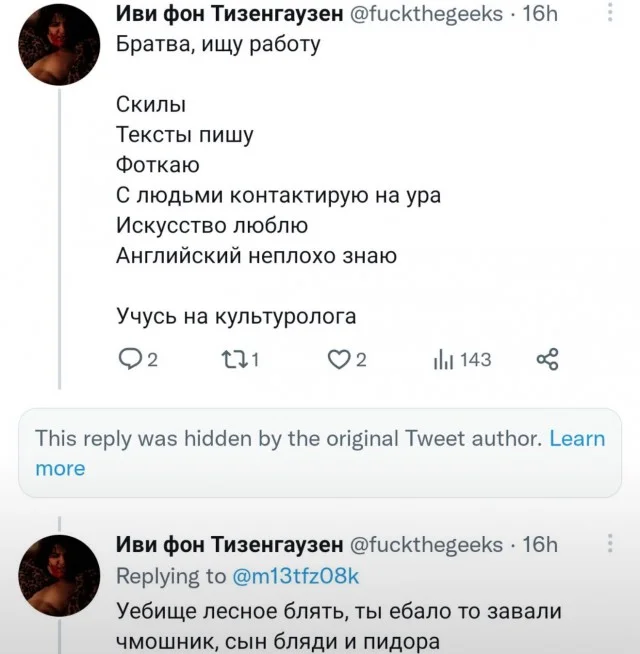The height and width of the screenshot is (654, 640).
Task: Open the three-dot menu on the reply tweet
Action: tap(612, 545)
